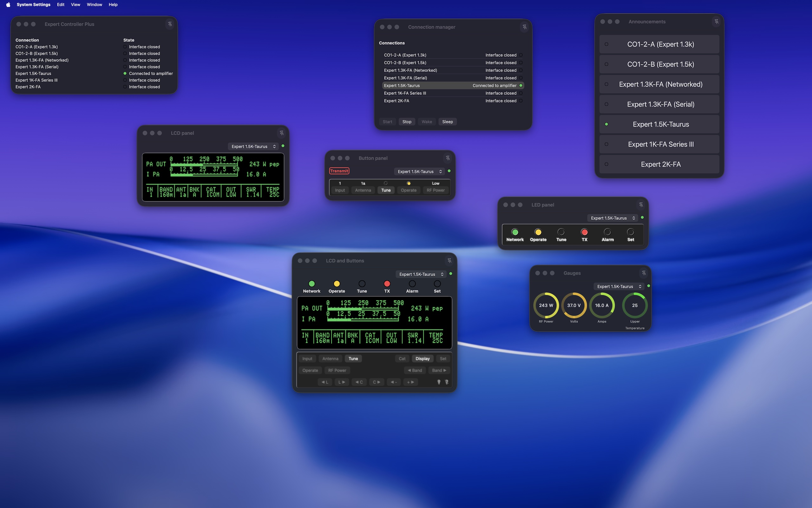Image resolution: width=812 pixels, height=508 pixels.
Task: Select Expert 1.5K-Taurus row in Connection manager
Action: point(453,86)
